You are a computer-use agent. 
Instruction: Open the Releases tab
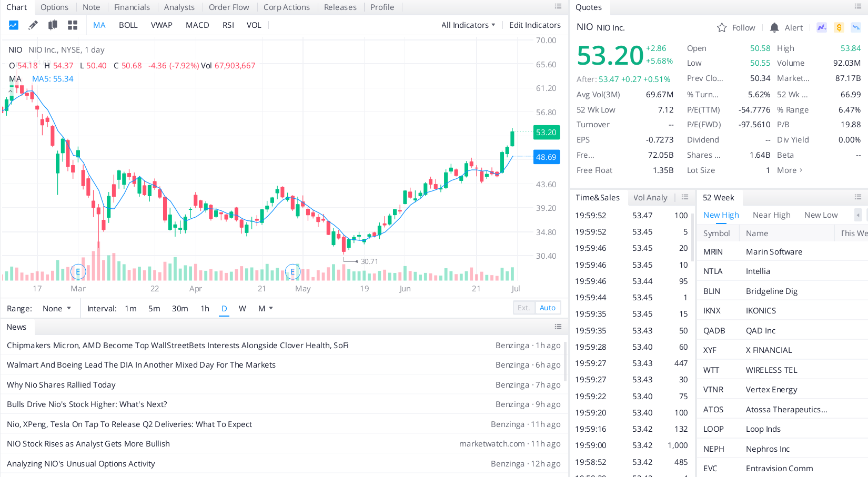(340, 7)
